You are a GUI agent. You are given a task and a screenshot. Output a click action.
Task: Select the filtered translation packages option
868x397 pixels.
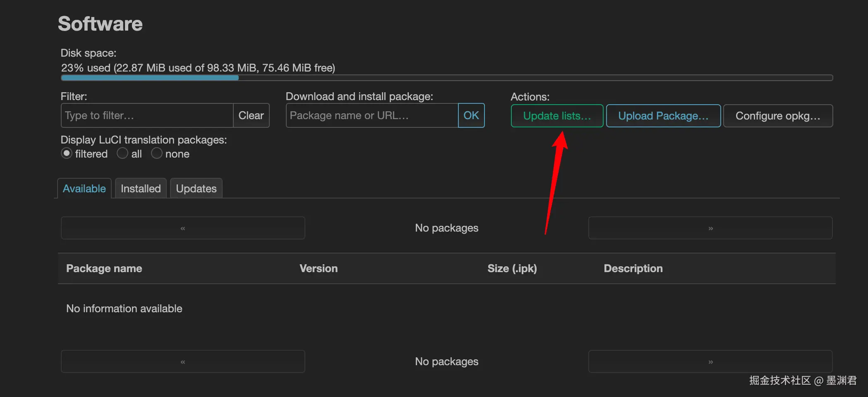coord(67,153)
